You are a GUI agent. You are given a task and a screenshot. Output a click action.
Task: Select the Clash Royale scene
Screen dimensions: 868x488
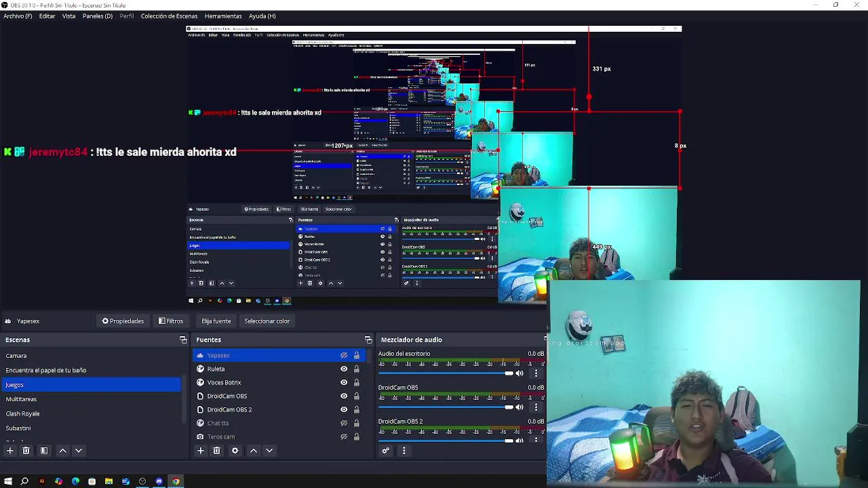[92, 413]
